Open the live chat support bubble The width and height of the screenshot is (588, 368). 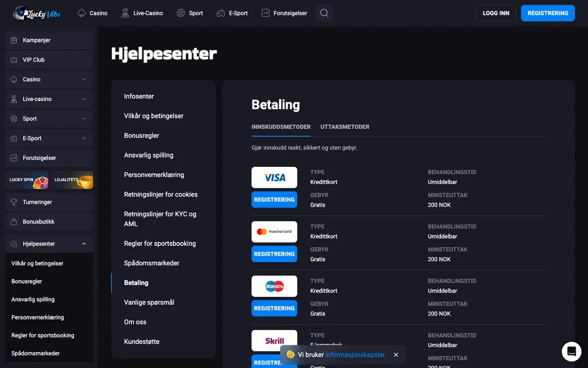(x=571, y=351)
